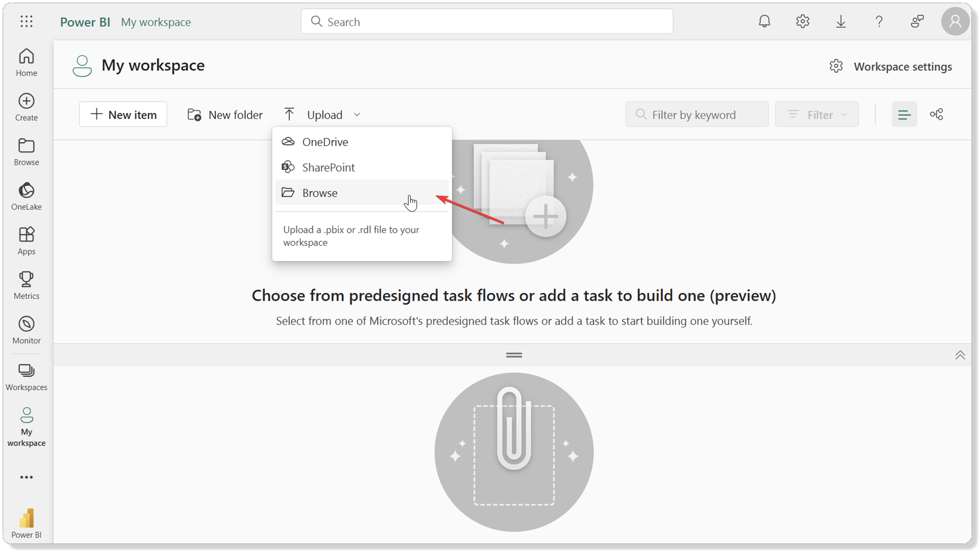Switch to lineage view of the workspace

tap(936, 114)
